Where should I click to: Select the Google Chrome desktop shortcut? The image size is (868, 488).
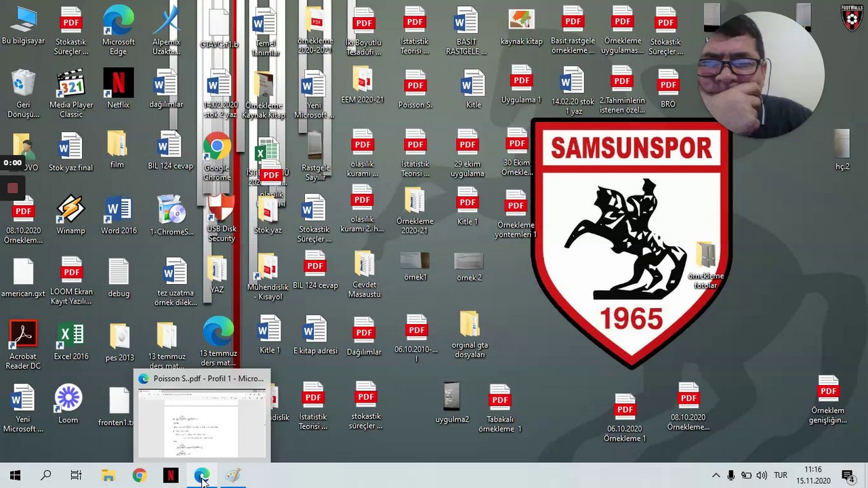pyautogui.click(x=217, y=157)
